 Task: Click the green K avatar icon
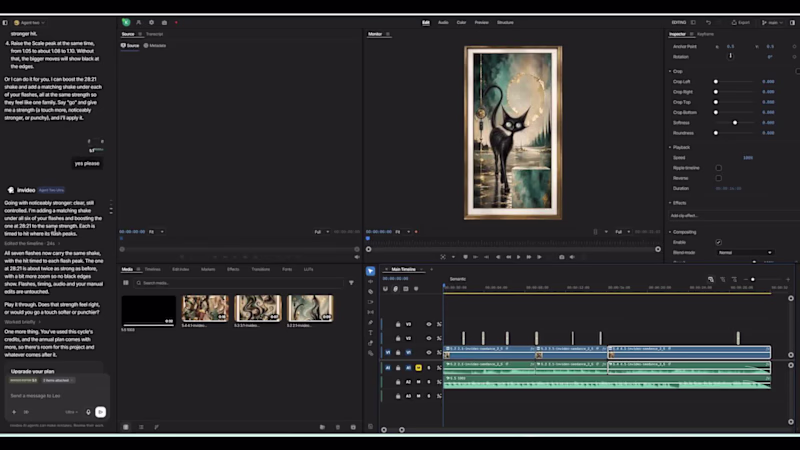click(x=126, y=22)
